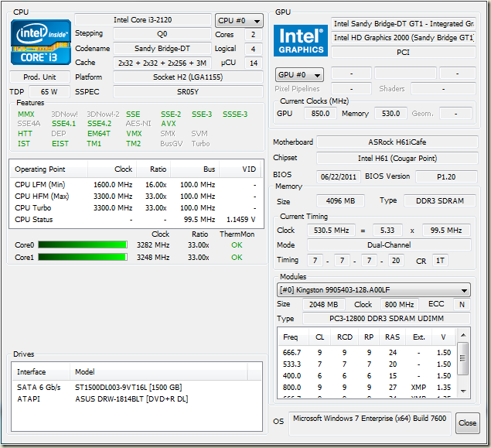Click the Model column header in Drives
Screen dimensions: 491x448
pyautogui.click(x=85, y=372)
